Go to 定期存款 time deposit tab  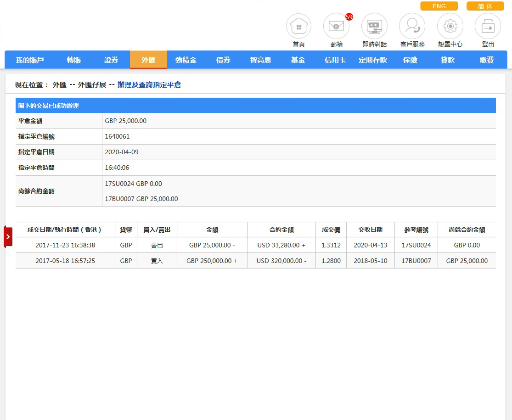pyautogui.click(x=372, y=60)
